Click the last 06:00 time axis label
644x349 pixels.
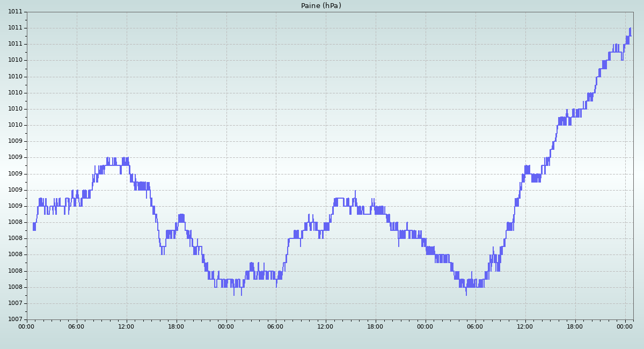(x=475, y=326)
